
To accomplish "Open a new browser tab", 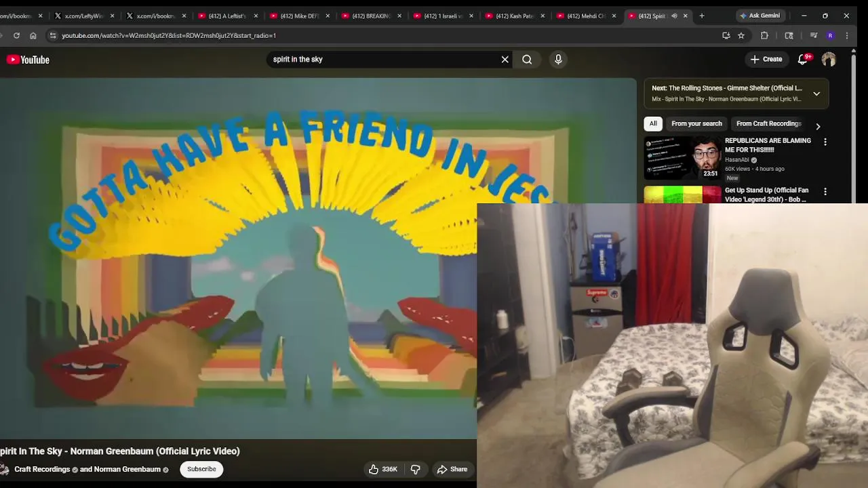I will (x=702, y=16).
